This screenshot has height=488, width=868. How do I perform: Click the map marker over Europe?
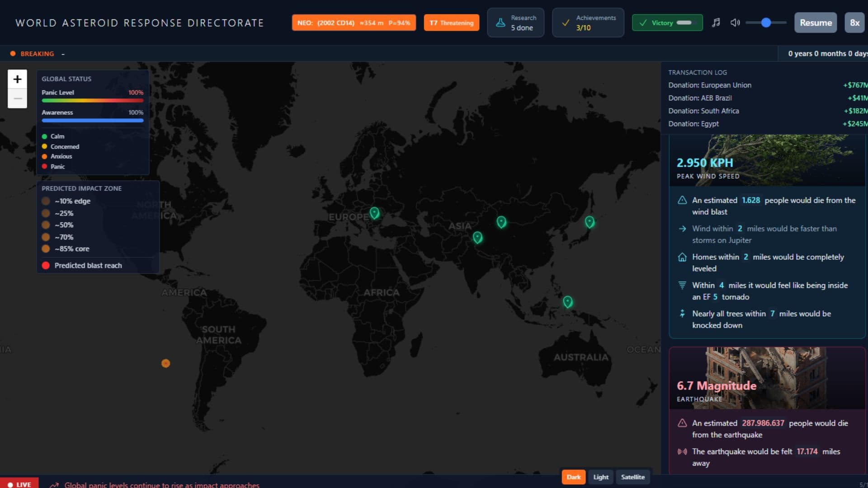(x=374, y=213)
